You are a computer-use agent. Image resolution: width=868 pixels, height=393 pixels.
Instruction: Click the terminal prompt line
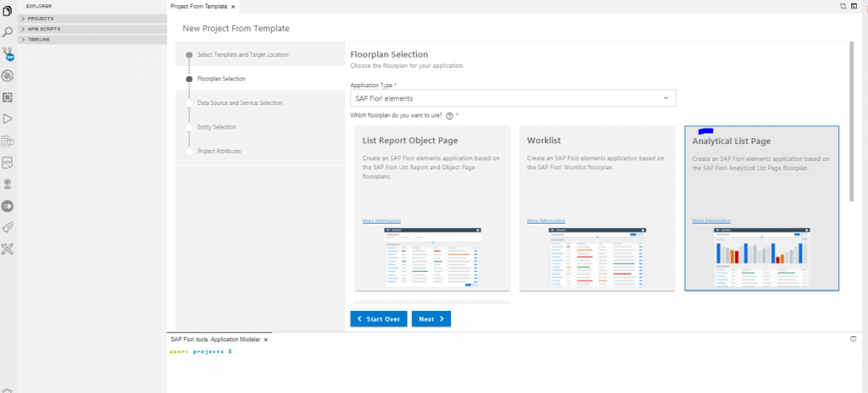200,351
